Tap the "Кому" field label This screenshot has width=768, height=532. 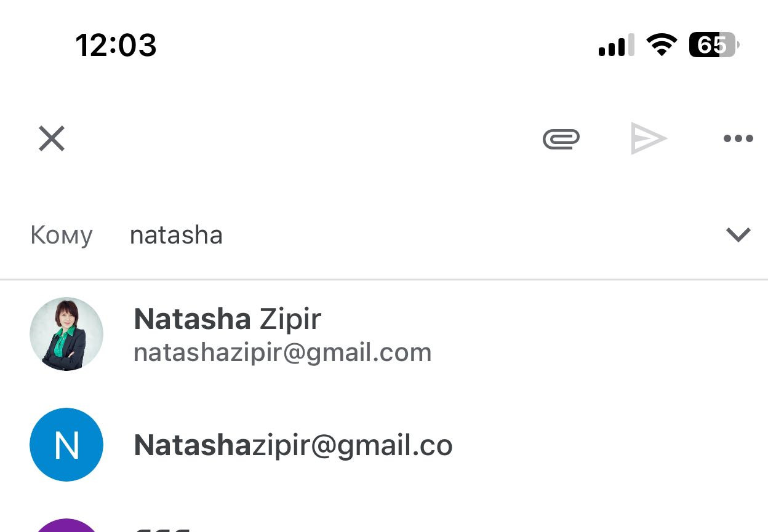pos(62,235)
